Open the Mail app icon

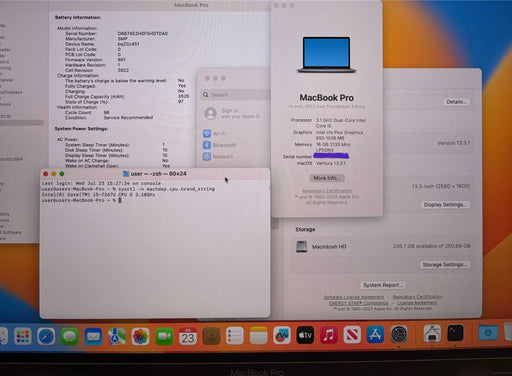[x=93, y=336]
